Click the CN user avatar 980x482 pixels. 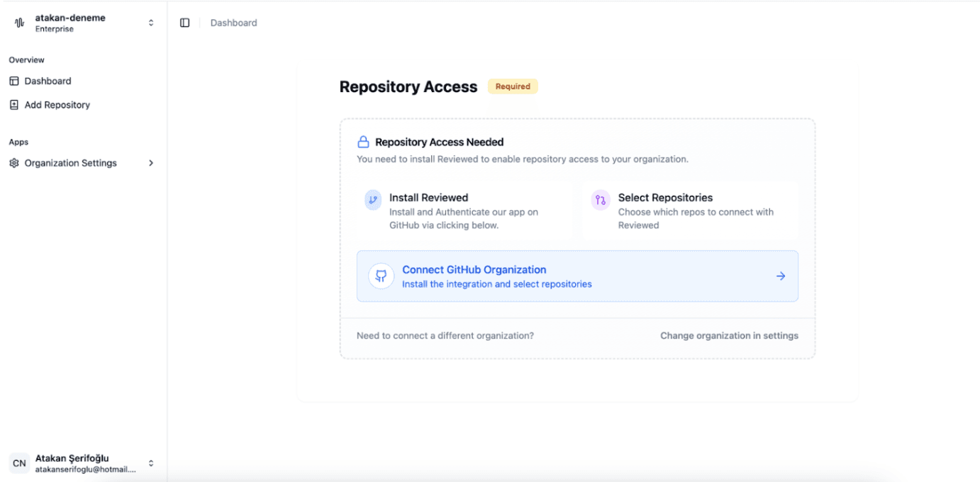pyautogui.click(x=19, y=464)
